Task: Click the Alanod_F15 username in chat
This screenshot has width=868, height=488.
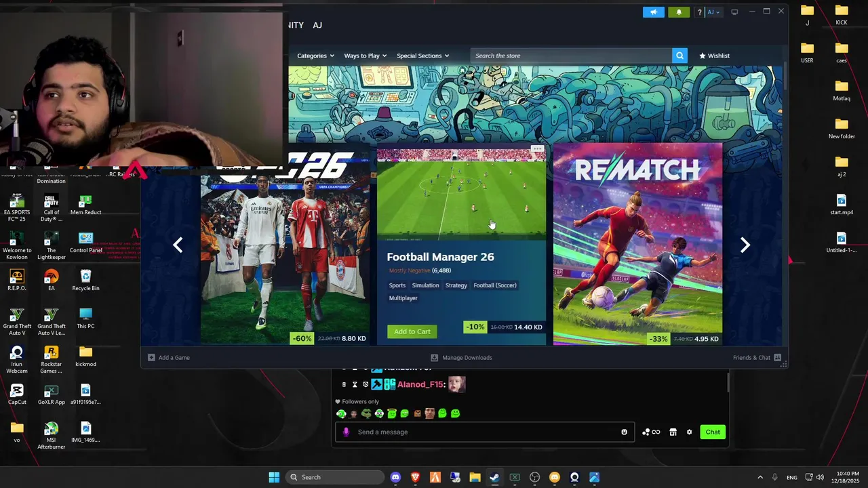Action: 420,384
